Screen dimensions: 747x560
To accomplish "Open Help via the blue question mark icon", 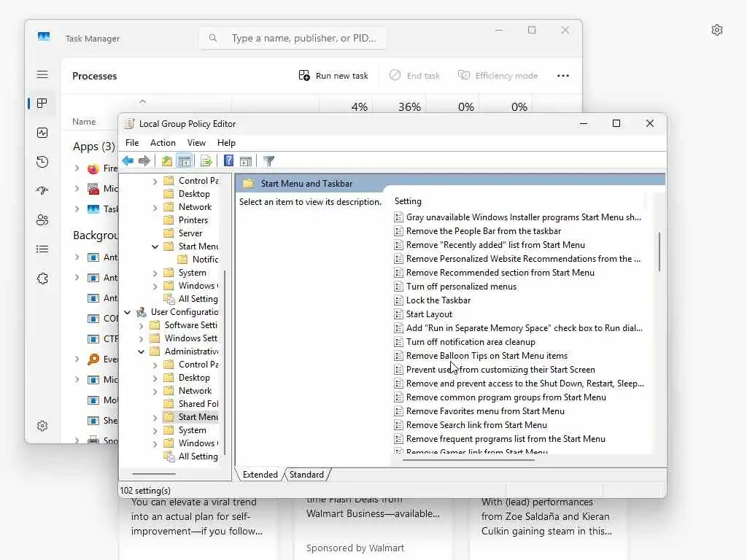I will coord(228,161).
